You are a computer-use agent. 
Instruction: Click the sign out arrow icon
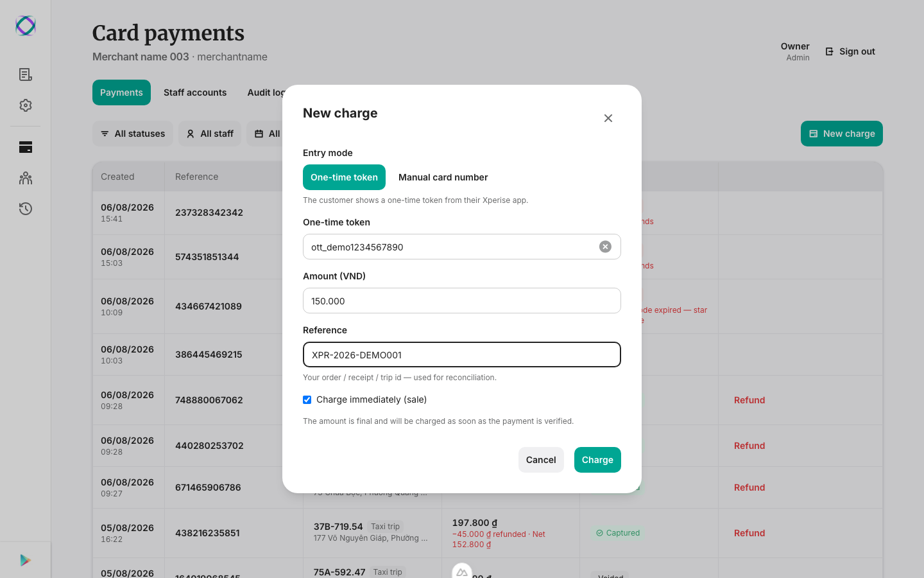[x=830, y=51]
